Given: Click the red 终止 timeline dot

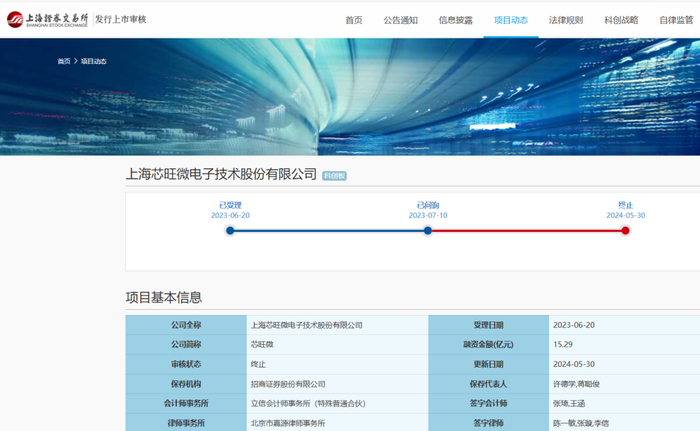Looking at the screenshot, I should click(625, 230).
